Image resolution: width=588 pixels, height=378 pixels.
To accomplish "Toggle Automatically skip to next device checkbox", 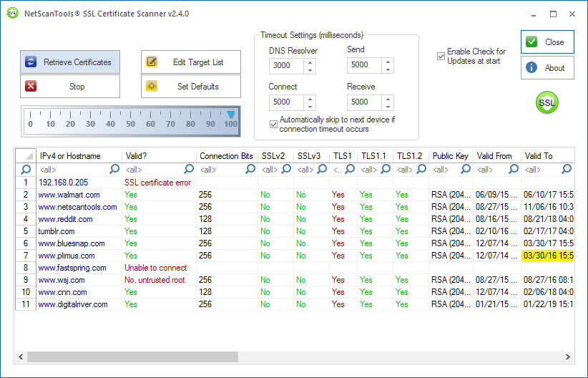I will [273, 125].
